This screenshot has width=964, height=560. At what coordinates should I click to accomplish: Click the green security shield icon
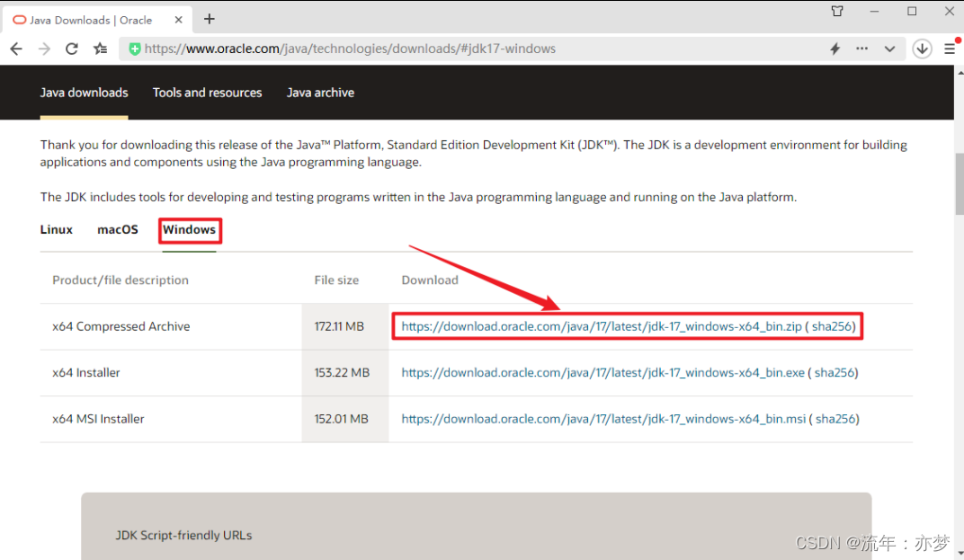point(134,49)
